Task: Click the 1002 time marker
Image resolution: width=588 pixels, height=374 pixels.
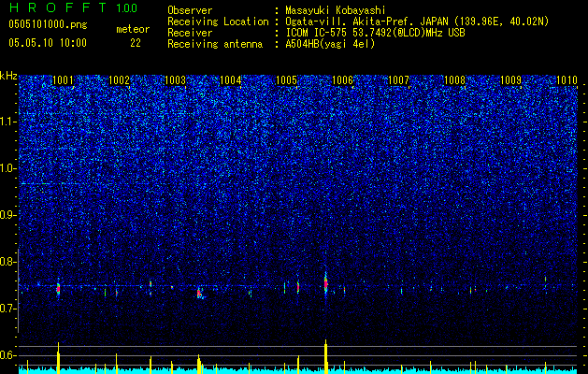Action: (x=119, y=80)
